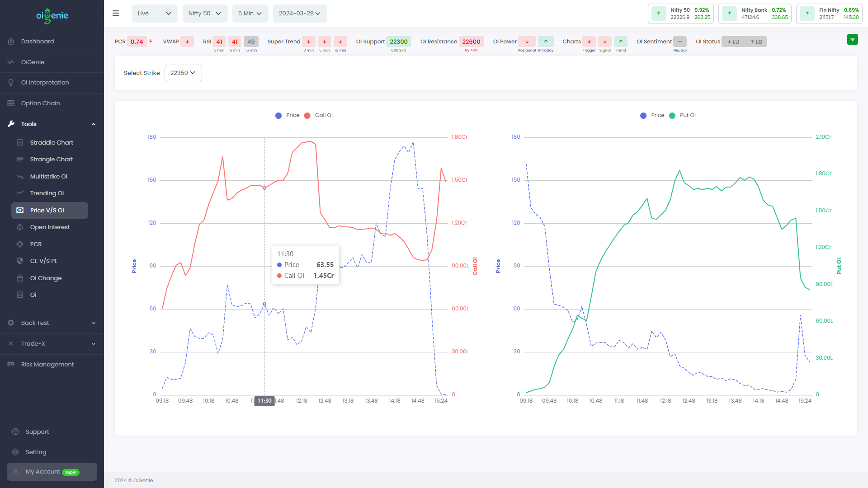This screenshot has height=488, width=868.
Task: Click the green filter icon top right
Action: click(853, 39)
